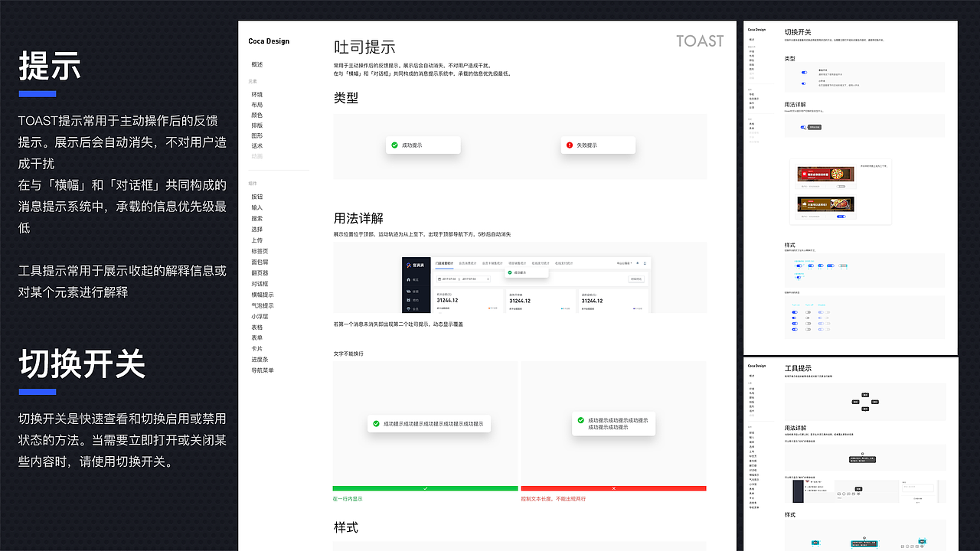
Task: Go to 小浮层 component page
Action: pos(260,316)
